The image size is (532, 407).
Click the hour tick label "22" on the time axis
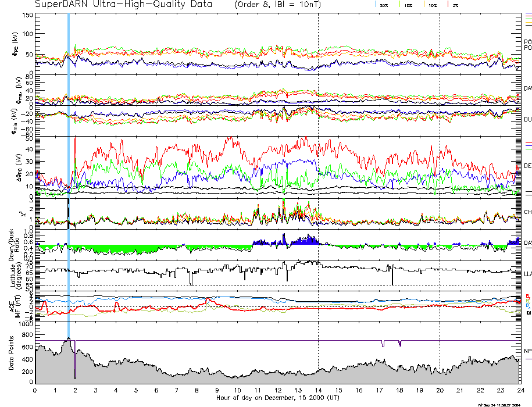coord(480,390)
